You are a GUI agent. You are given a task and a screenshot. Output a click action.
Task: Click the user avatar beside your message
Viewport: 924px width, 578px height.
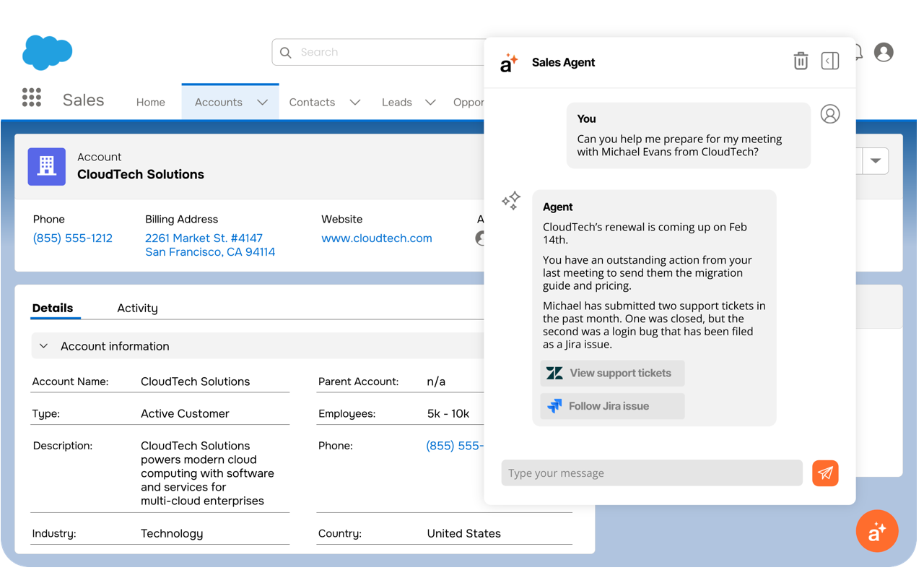click(x=830, y=114)
